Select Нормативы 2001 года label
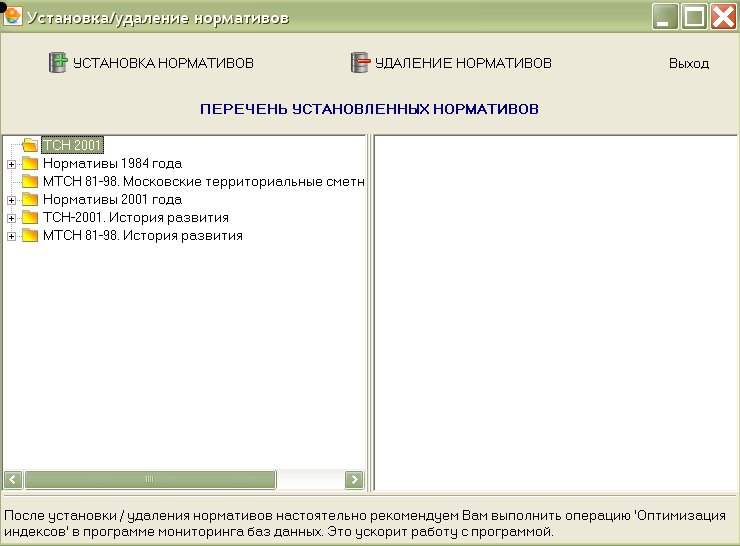 (112, 199)
